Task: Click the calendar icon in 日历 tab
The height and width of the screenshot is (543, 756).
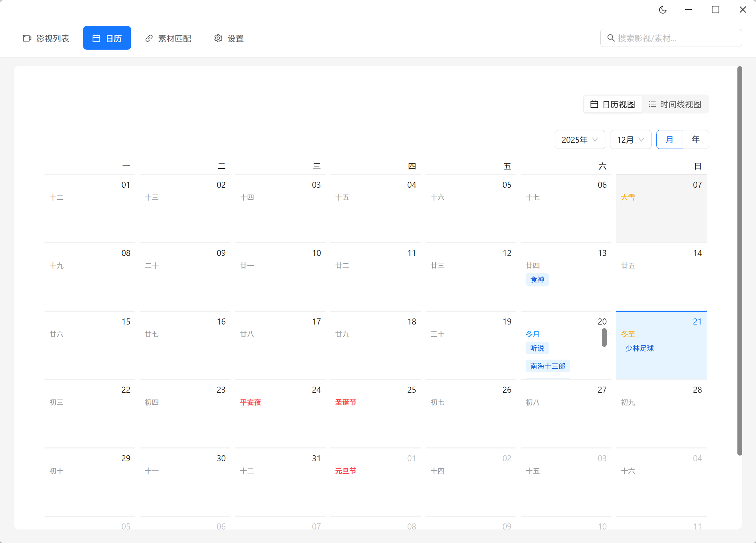Action: click(96, 38)
